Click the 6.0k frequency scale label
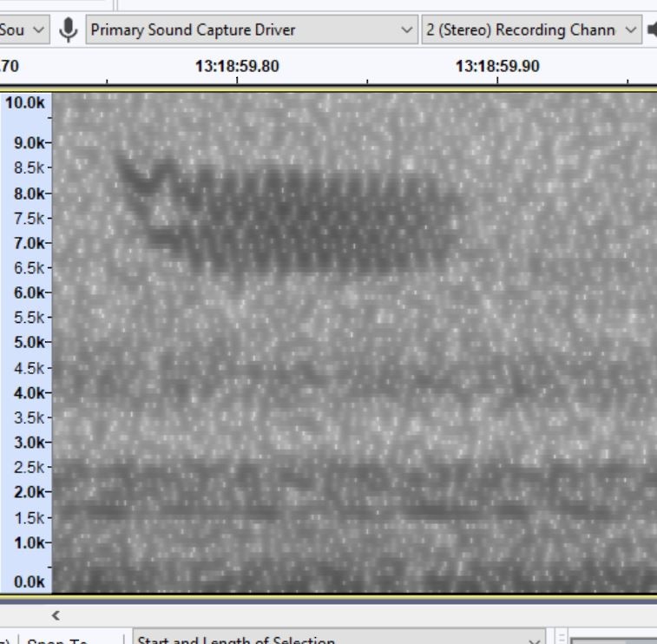657x644 pixels. (29, 292)
